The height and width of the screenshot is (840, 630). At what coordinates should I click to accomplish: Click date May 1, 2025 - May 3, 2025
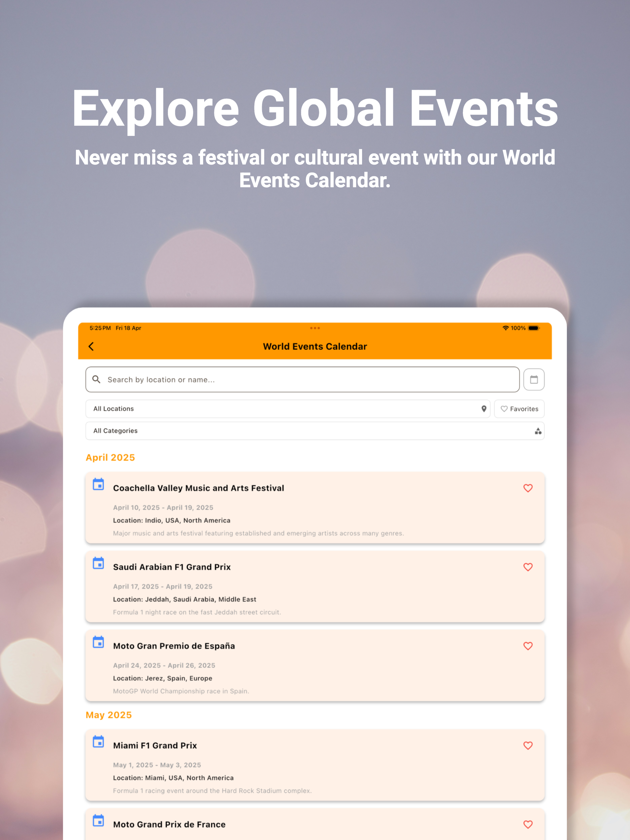tap(157, 765)
